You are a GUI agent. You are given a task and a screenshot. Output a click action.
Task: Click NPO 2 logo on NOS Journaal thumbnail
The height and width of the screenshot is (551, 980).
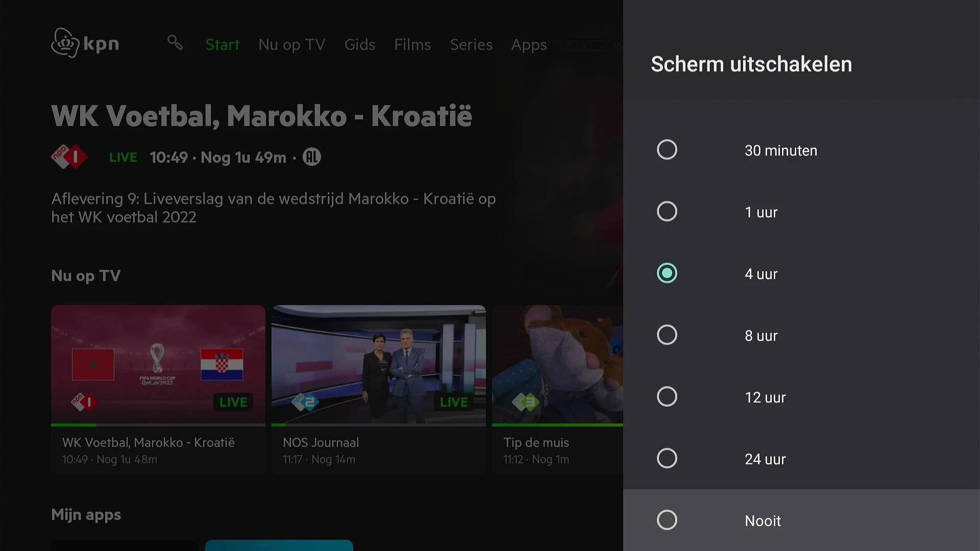click(x=305, y=402)
